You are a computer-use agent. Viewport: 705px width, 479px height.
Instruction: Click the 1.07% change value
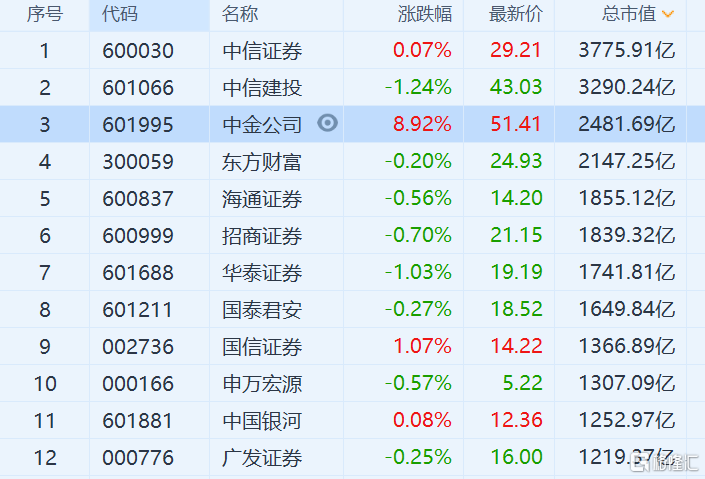422,346
